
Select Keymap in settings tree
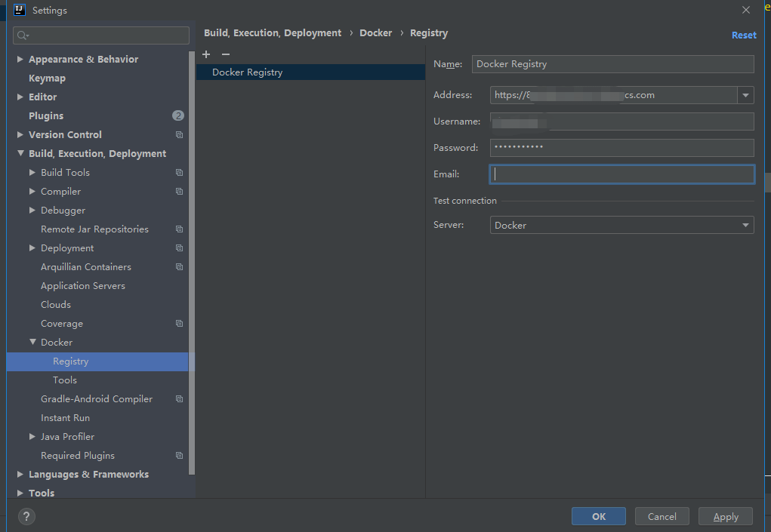(48, 78)
